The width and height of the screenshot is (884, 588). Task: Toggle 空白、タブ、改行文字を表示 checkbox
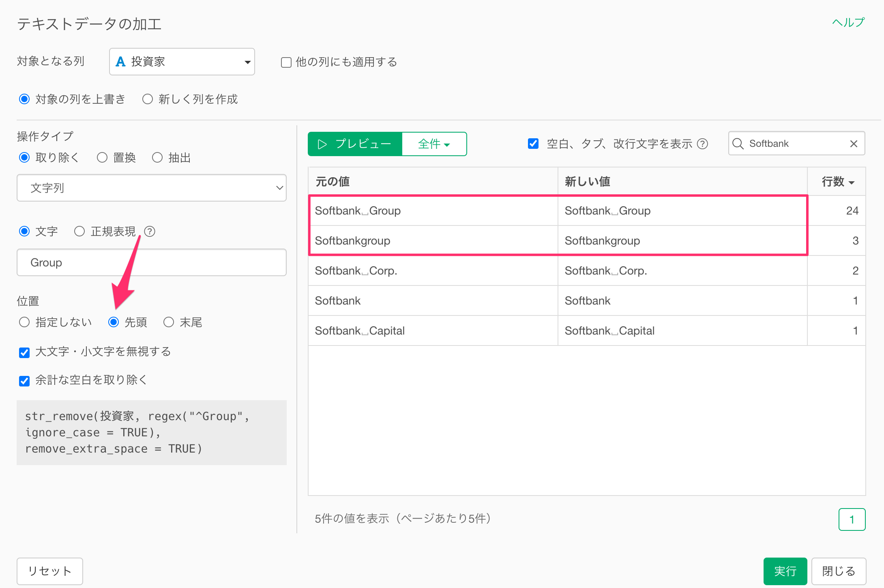(533, 144)
